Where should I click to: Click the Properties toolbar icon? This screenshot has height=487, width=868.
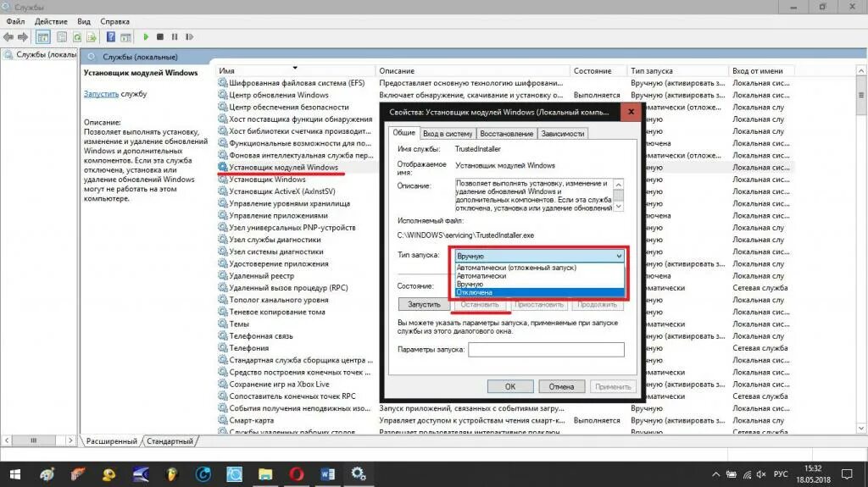tap(62, 37)
